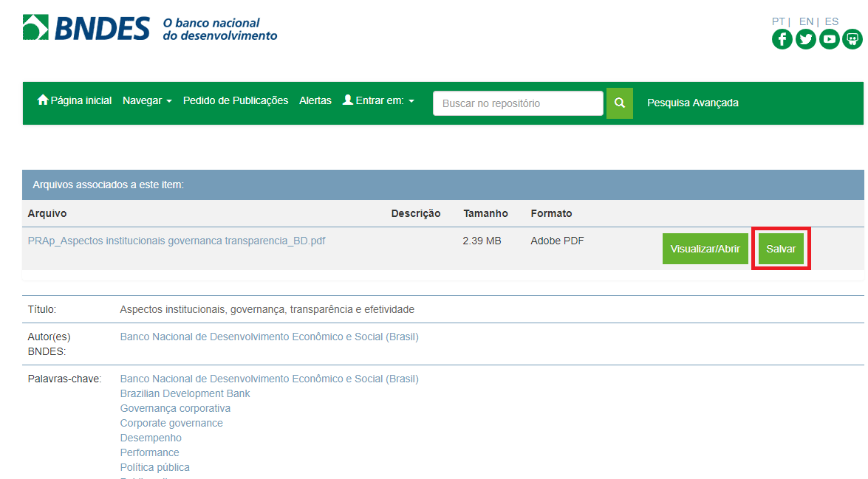Go to Página inicial home link

point(75,100)
